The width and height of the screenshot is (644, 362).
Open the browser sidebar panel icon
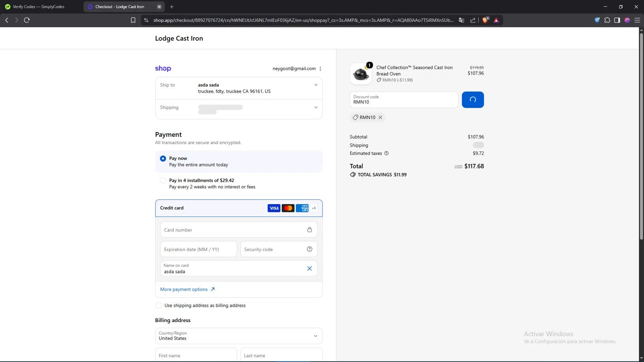point(617,20)
